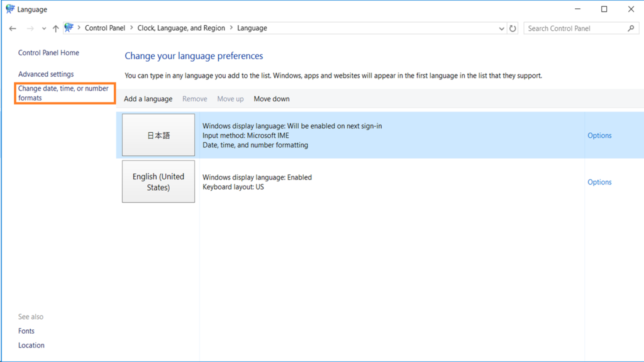Select the 日本語 language tile
Viewport: 644px width, 362px height.
tap(158, 135)
